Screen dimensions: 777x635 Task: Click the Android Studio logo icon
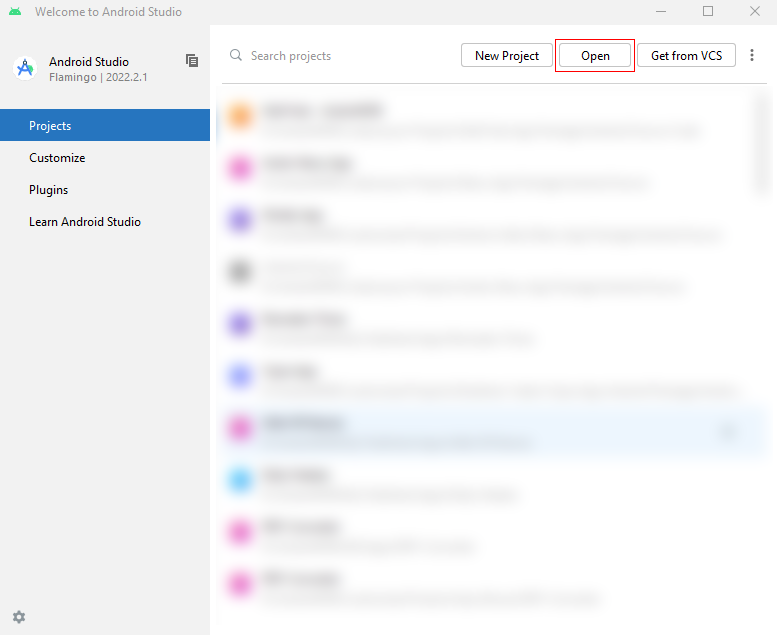[x=25, y=68]
